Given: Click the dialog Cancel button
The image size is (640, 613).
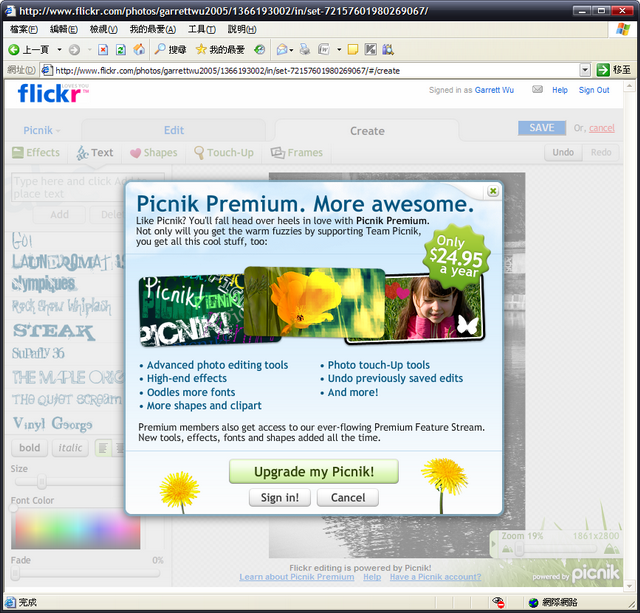Looking at the screenshot, I should point(348,498).
